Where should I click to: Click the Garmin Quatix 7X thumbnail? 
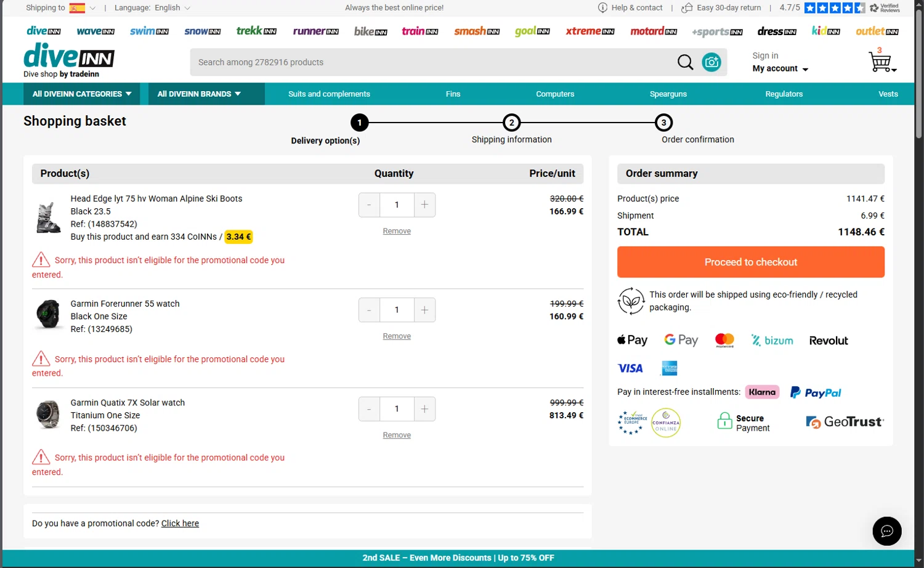pyautogui.click(x=48, y=415)
